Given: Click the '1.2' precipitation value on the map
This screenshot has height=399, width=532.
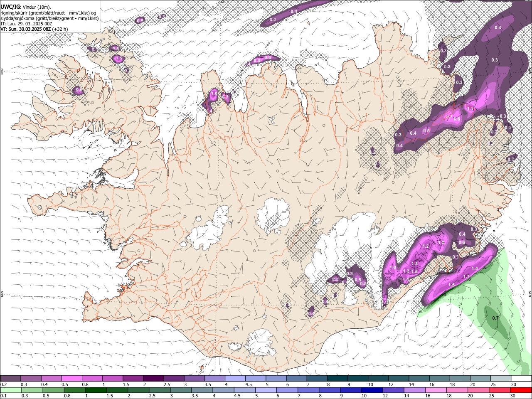Looking at the screenshot, I should point(426,246).
